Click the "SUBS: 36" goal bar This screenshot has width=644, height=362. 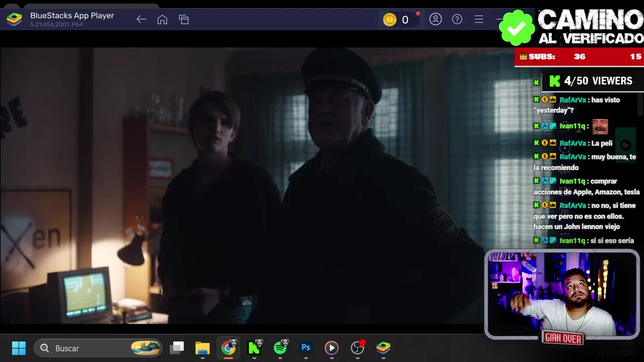(x=579, y=57)
